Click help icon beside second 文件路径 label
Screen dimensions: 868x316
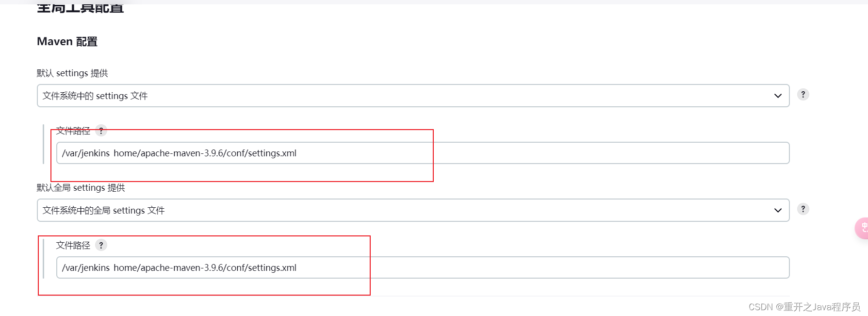[x=101, y=245]
